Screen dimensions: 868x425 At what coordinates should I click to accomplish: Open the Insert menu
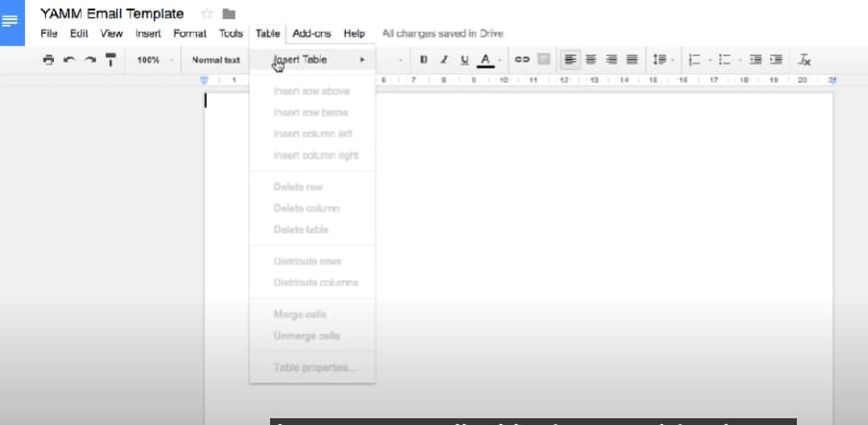coord(148,34)
